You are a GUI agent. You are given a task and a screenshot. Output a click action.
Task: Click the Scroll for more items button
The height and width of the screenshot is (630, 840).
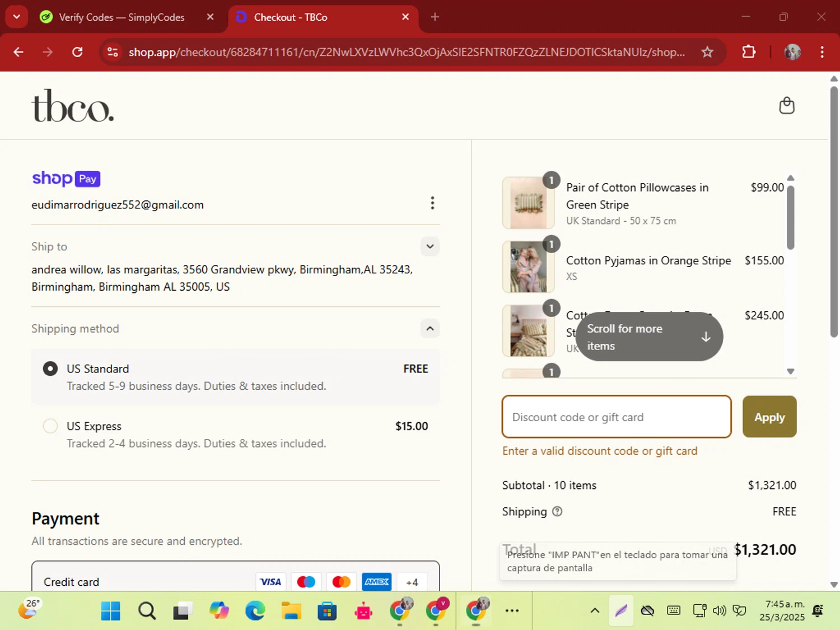(x=649, y=337)
